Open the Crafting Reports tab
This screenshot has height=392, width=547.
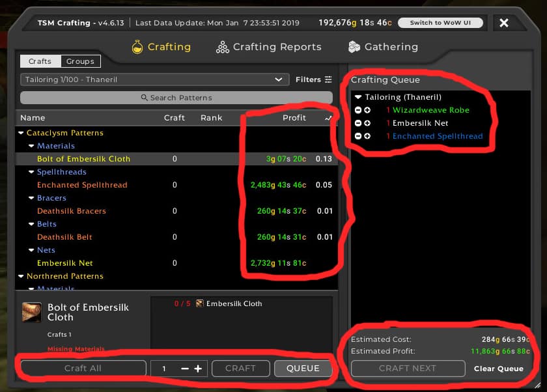tap(268, 47)
